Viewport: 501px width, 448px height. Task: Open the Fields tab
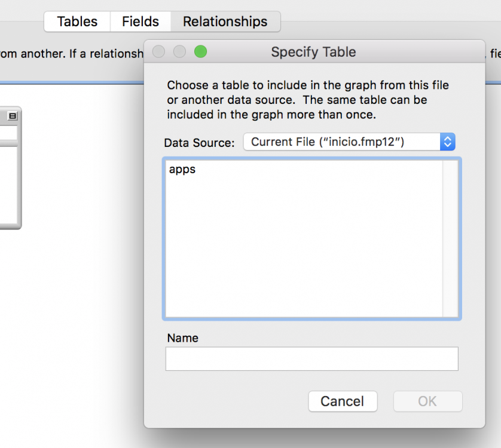tap(140, 22)
